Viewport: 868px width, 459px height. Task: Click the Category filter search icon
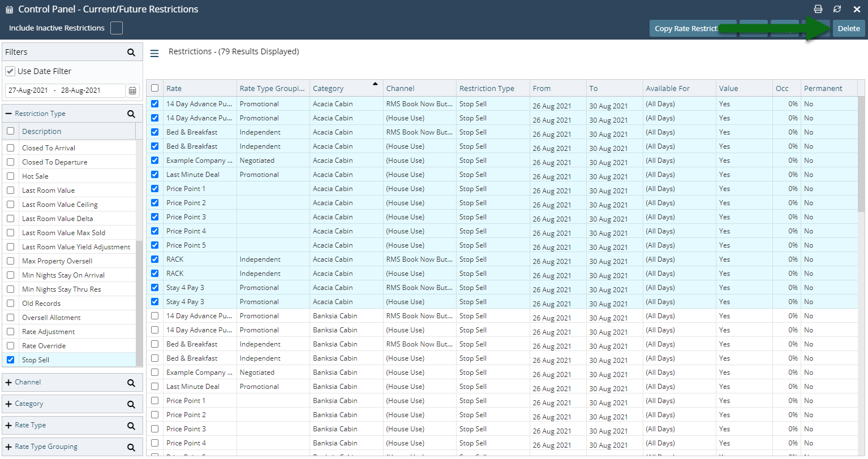131,404
